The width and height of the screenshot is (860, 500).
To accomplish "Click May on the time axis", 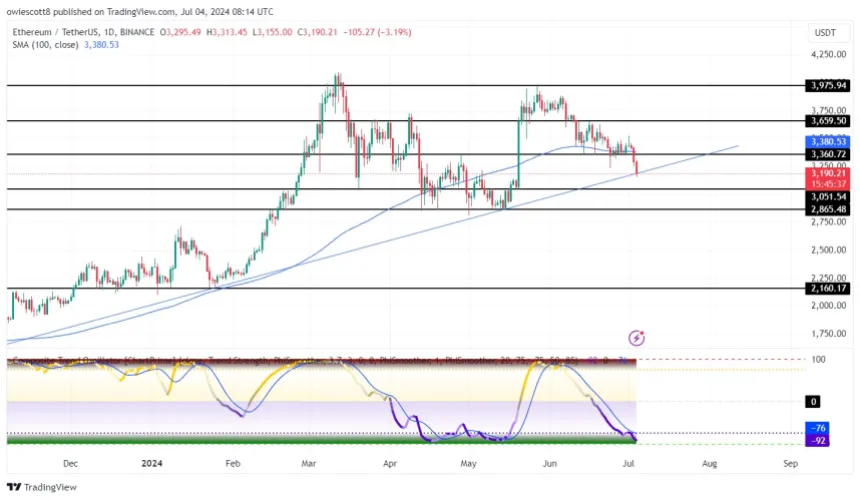I will (468, 463).
